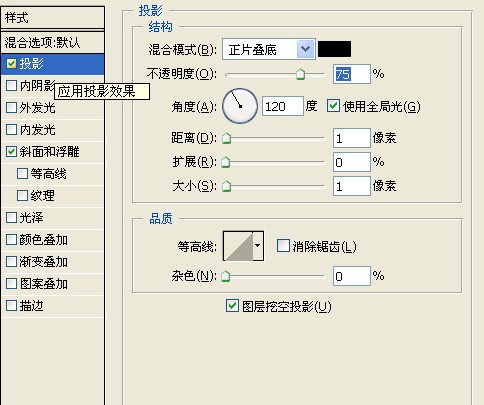Click the 扩展 spread slider handle
The height and width of the screenshot is (405, 484).
click(226, 162)
